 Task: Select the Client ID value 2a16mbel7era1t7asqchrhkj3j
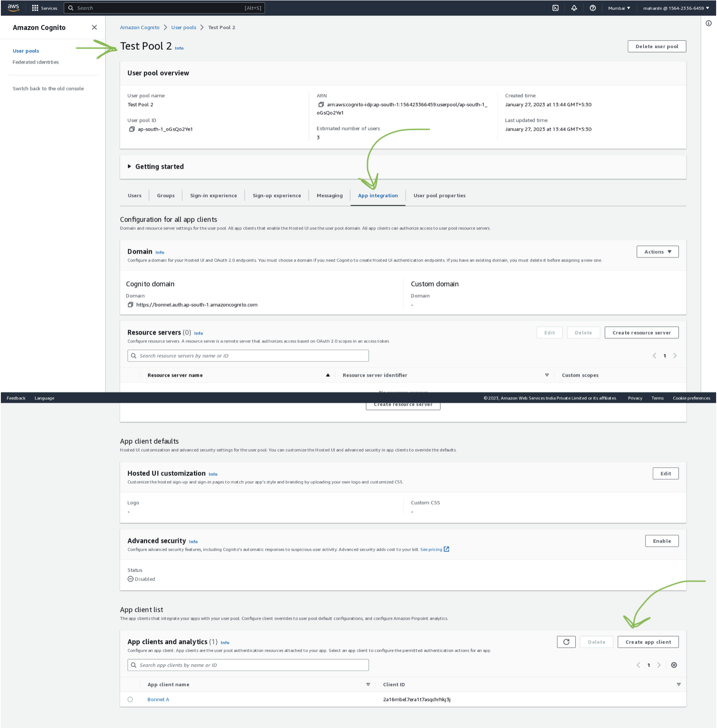[x=417, y=699]
